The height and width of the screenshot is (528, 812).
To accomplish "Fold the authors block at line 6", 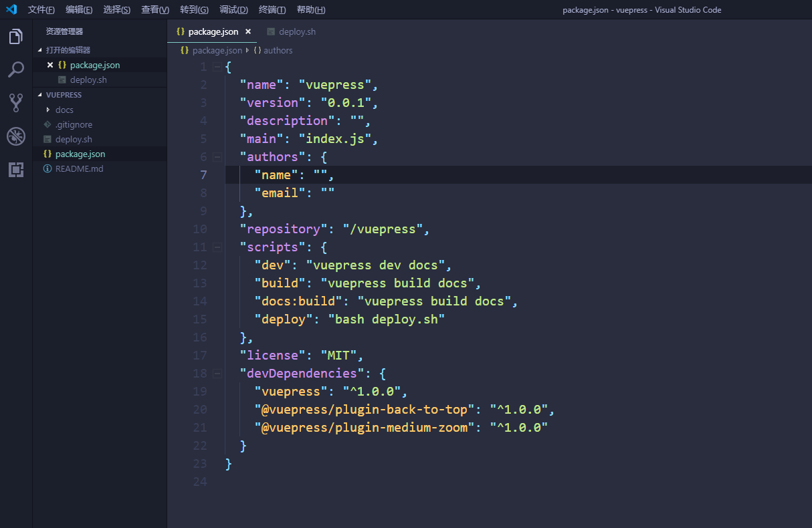I will [x=217, y=157].
